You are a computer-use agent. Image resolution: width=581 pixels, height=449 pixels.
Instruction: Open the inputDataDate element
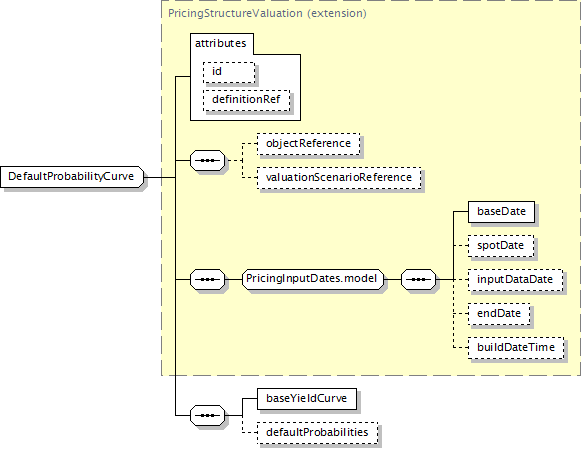point(515,280)
